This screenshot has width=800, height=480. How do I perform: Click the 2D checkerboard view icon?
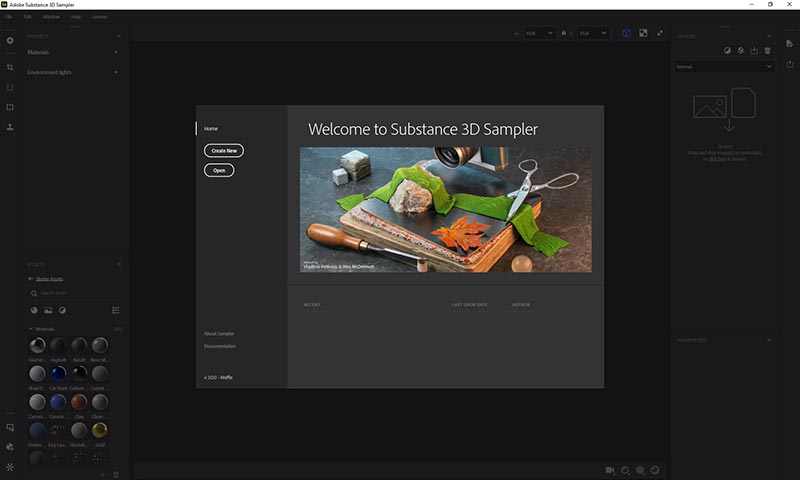pos(643,33)
